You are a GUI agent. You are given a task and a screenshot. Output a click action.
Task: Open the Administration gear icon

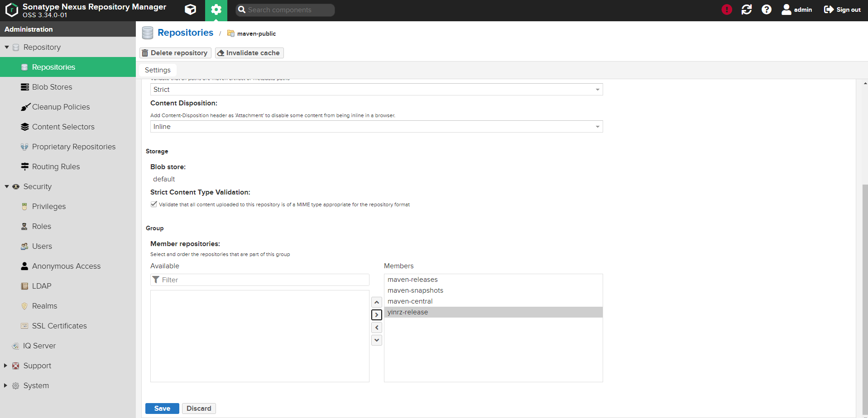point(216,9)
